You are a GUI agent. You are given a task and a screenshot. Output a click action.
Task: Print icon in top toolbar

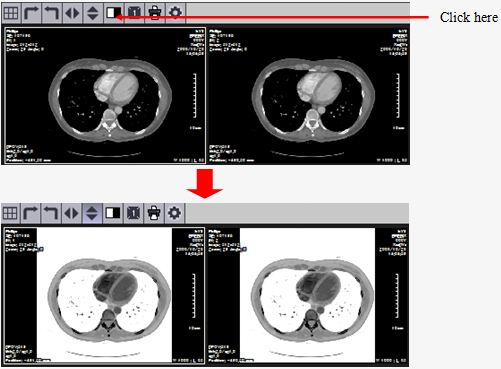(154, 13)
